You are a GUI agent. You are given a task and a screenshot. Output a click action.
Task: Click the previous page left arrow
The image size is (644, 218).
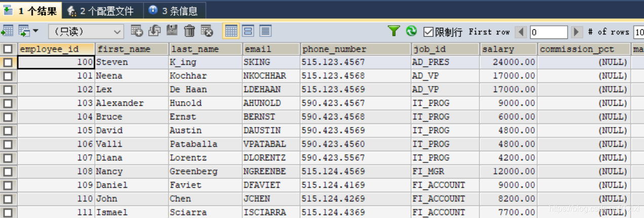[x=521, y=32]
